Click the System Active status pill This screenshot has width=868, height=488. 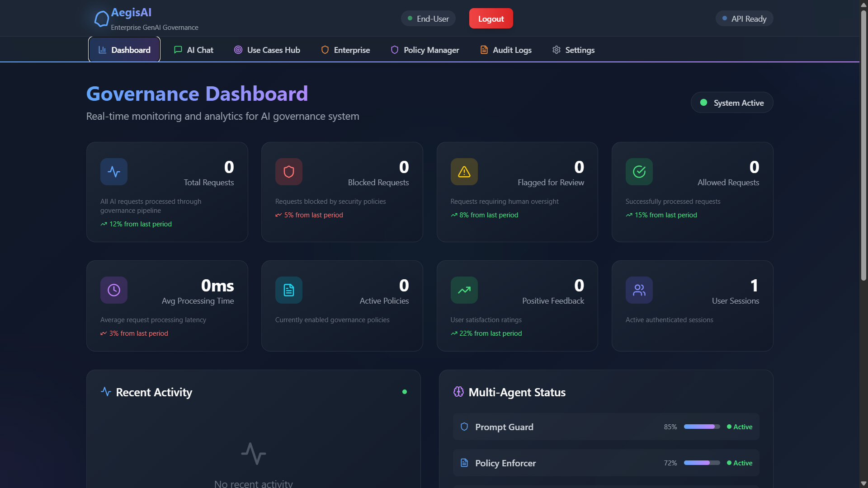point(731,103)
